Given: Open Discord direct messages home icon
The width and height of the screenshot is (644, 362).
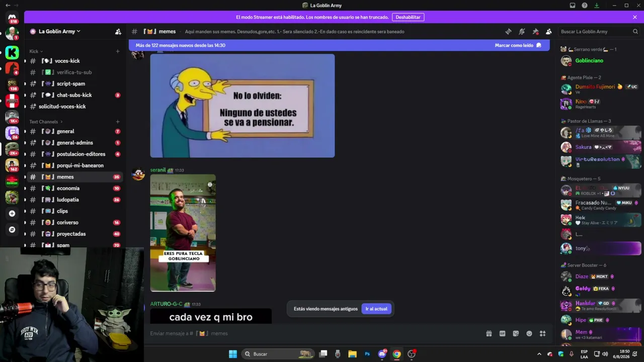Looking at the screenshot, I should (12, 17).
